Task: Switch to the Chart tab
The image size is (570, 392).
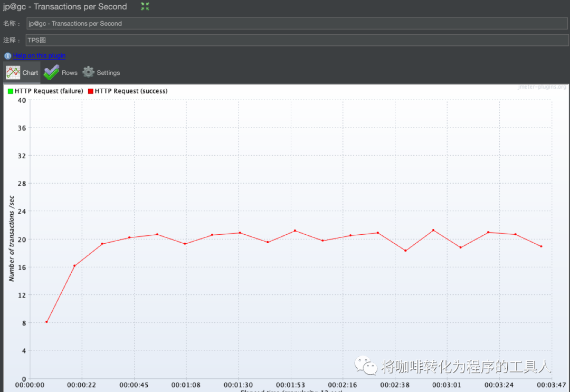Action: 22,73
